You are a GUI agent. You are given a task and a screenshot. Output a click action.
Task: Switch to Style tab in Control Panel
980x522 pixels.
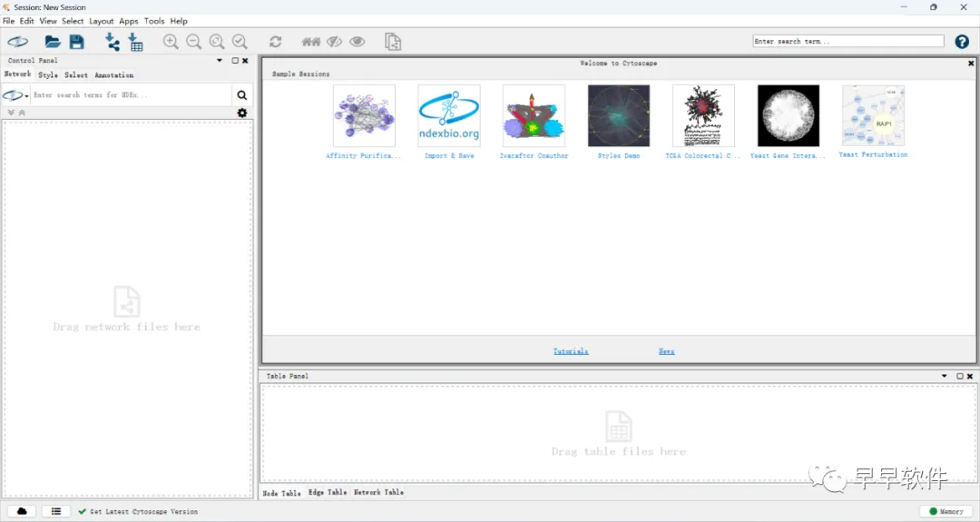point(48,75)
